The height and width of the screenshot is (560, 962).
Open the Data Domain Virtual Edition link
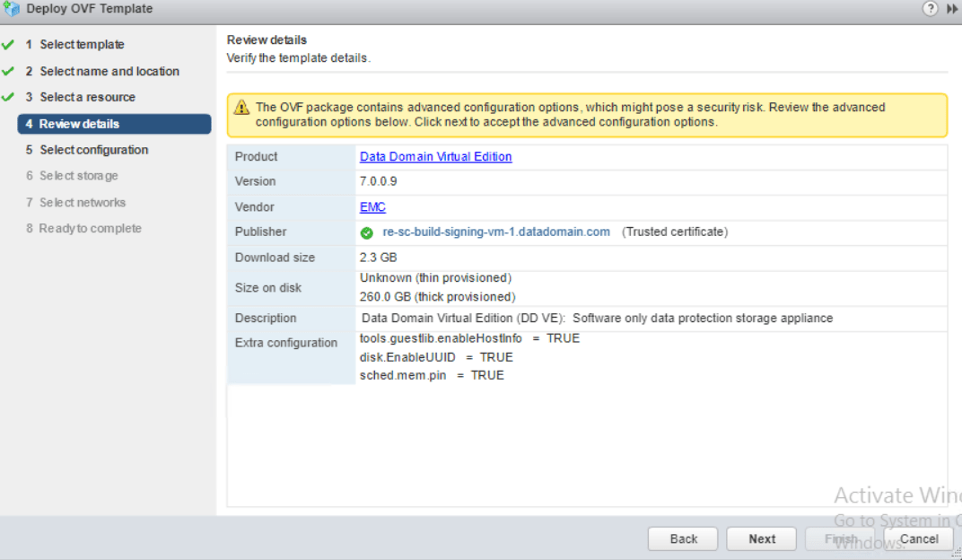435,157
